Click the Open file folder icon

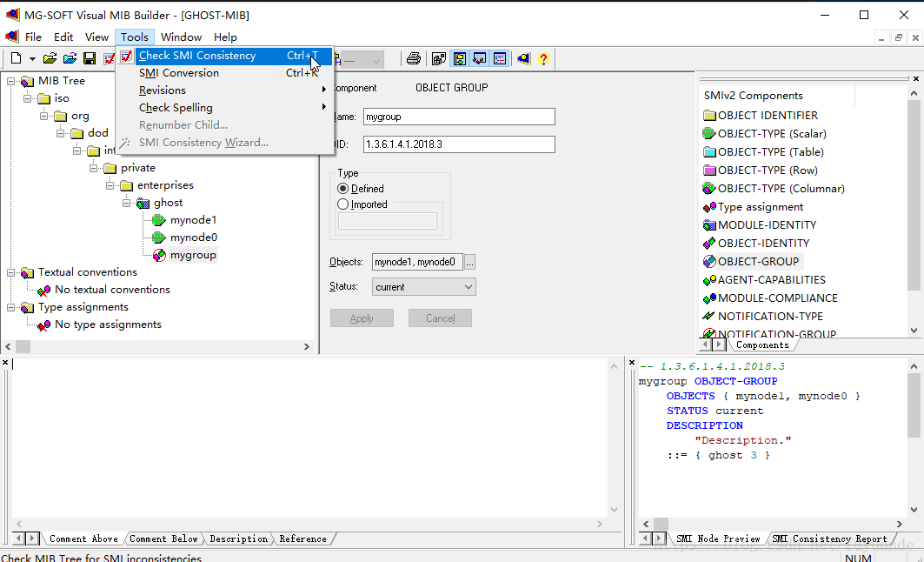[x=50, y=58]
